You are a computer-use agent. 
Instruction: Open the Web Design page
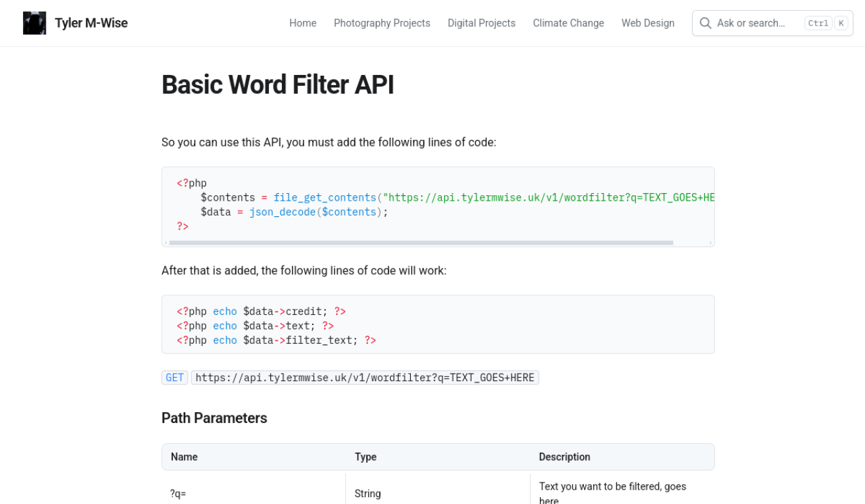(x=647, y=23)
